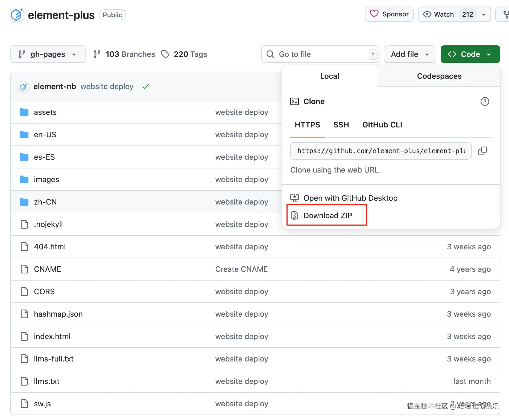Click the clone help question mark icon

[485, 102]
